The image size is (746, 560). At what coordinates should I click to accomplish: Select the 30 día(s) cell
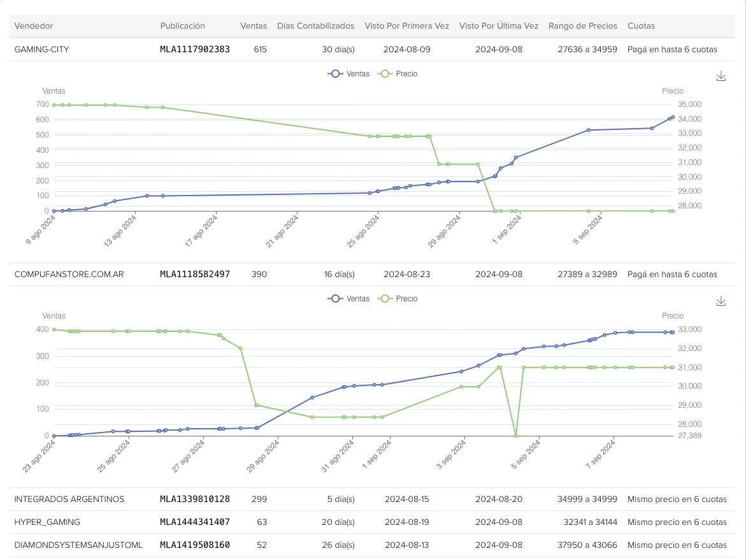click(x=338, y=50)
